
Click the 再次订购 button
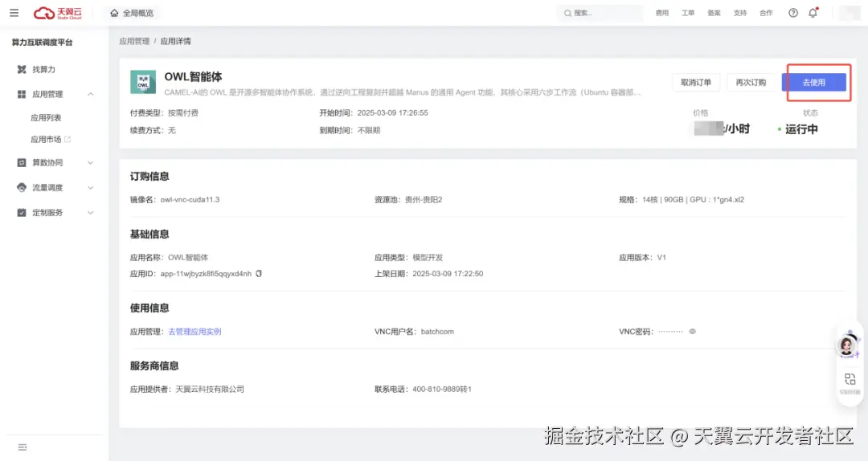click(x=751, y=82)
